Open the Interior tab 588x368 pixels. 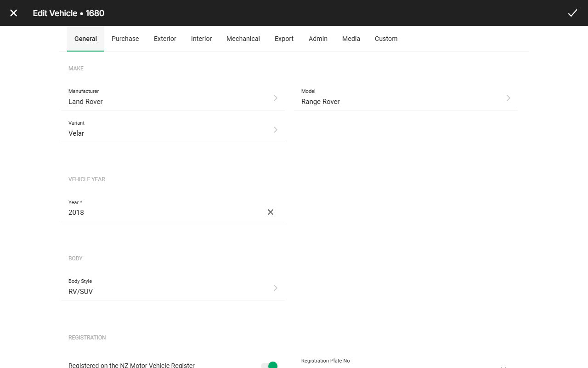201,39
